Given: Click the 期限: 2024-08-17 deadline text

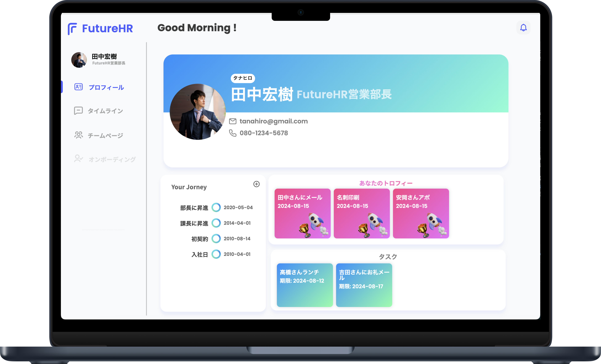Looking at the screenshot, I should (361, 286).
